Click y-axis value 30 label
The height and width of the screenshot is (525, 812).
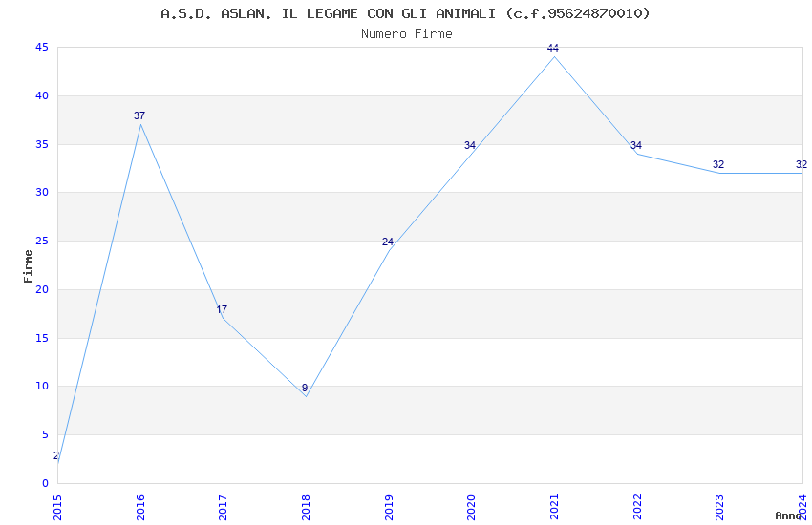coord(42,193)
